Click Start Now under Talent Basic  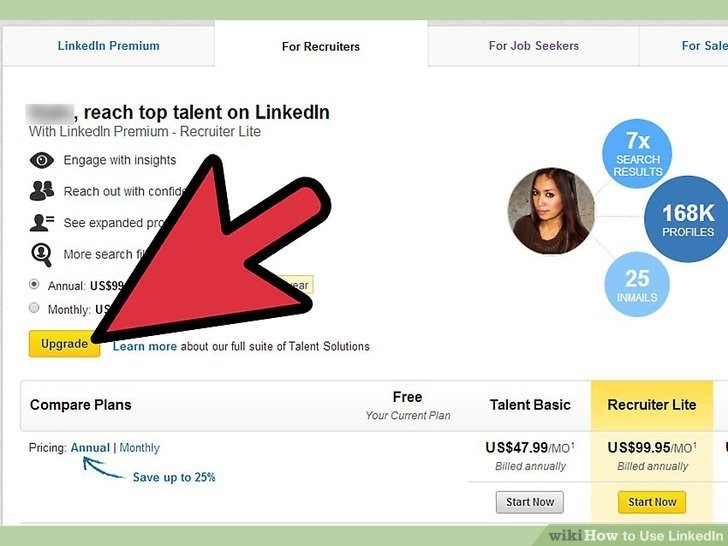529,502
